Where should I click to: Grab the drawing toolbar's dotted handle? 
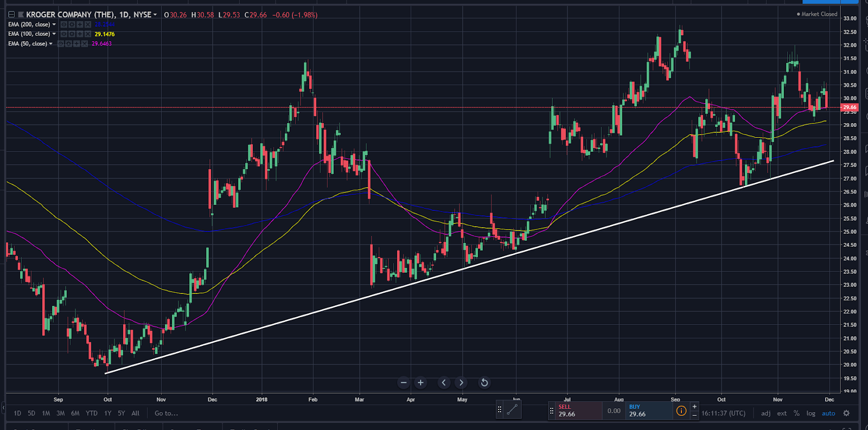(x=500, y=409)
